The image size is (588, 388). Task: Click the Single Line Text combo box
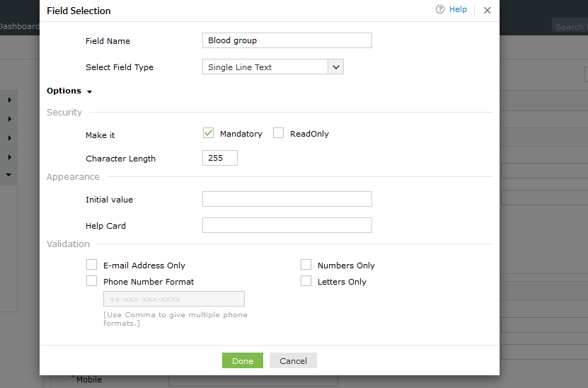click(x=265, y=67)
